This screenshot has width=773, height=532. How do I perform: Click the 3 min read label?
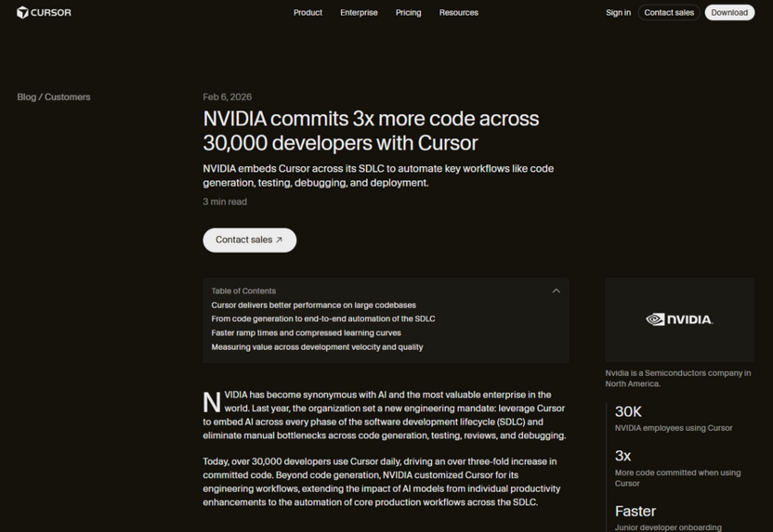(x=225, y=201)
